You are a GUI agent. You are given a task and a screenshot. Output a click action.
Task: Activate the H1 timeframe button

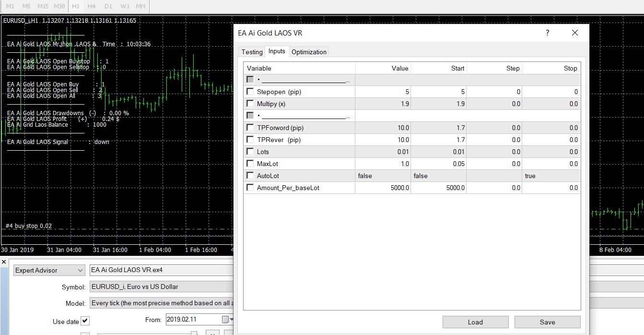(x=75, y=6)
